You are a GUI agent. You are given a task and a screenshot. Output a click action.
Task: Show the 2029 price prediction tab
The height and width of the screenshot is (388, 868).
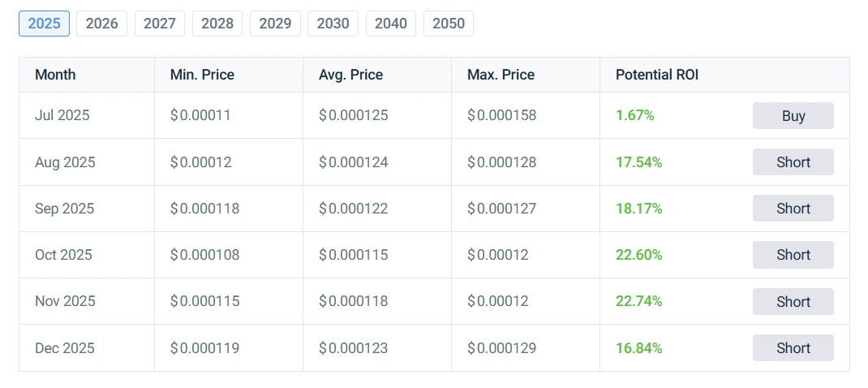[x=275, y=24]
